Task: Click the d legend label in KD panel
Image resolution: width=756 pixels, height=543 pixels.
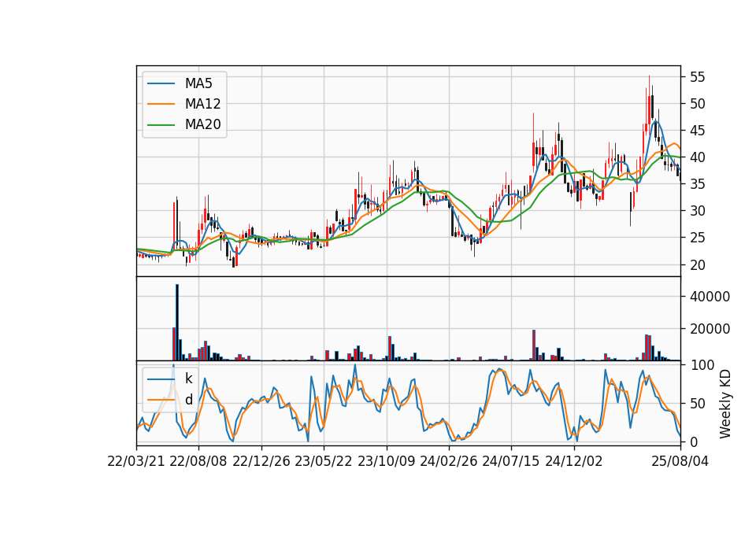Action: tap(188, 400)
